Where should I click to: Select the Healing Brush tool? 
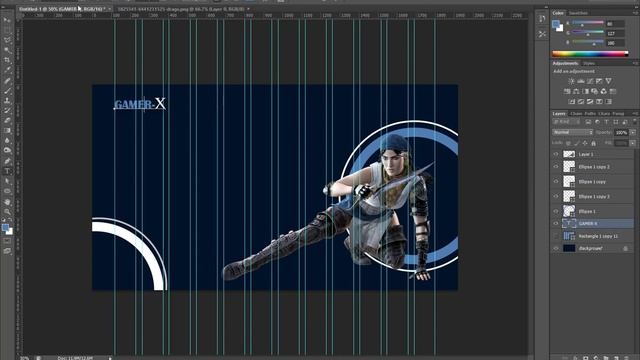pyautogui.click(x=7, y=80)
